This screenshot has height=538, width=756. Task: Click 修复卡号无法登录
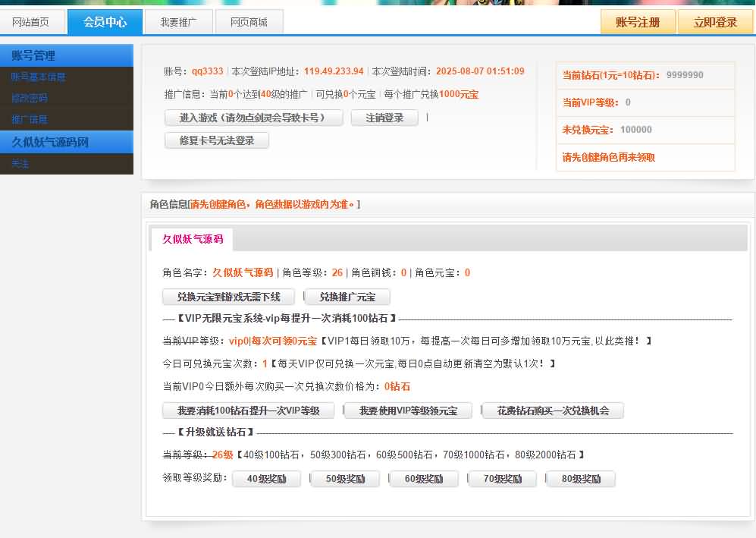216,140
